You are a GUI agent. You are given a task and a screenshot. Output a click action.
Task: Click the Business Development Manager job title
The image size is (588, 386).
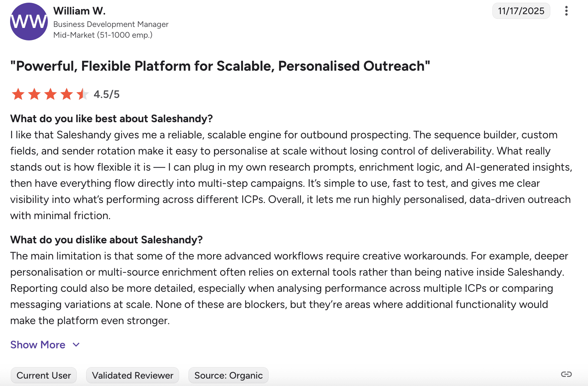pyautogui.click(x=111, y=24)
